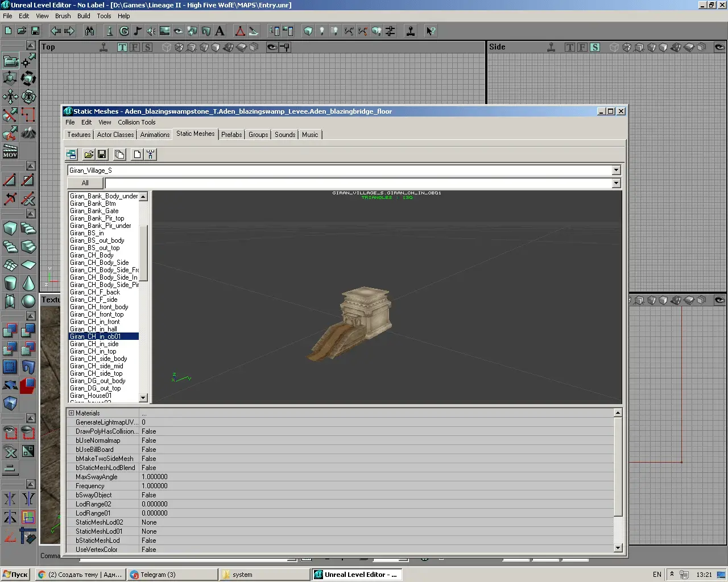Open the Actor Class browser chess-piece icon
The width and height of the screenshot is (728, 582).
(110, 31)
